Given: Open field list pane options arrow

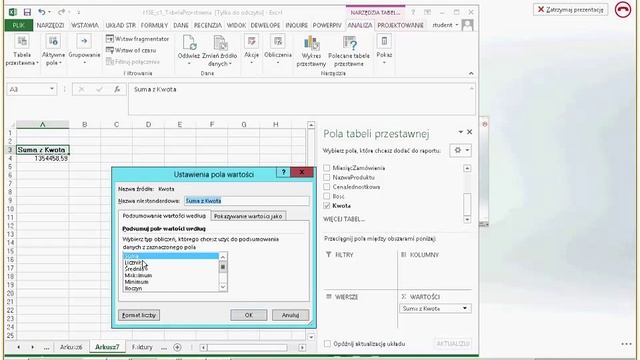Looking at the screenshot, I should (x=460, y=132).
